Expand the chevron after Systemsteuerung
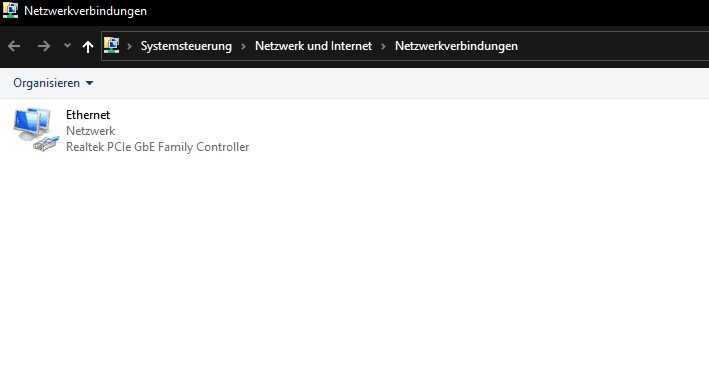 coord(243,46)
